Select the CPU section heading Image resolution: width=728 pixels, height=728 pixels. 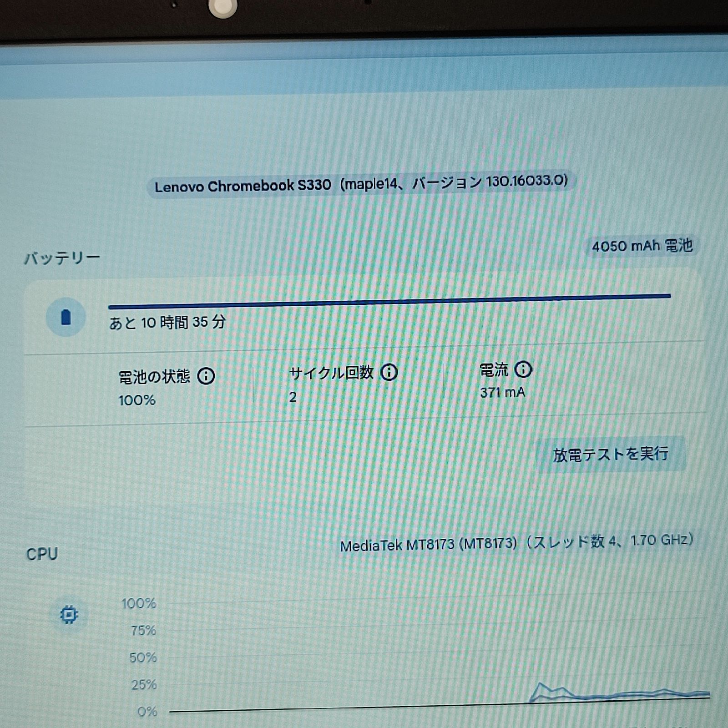click(x=42, y=554)
